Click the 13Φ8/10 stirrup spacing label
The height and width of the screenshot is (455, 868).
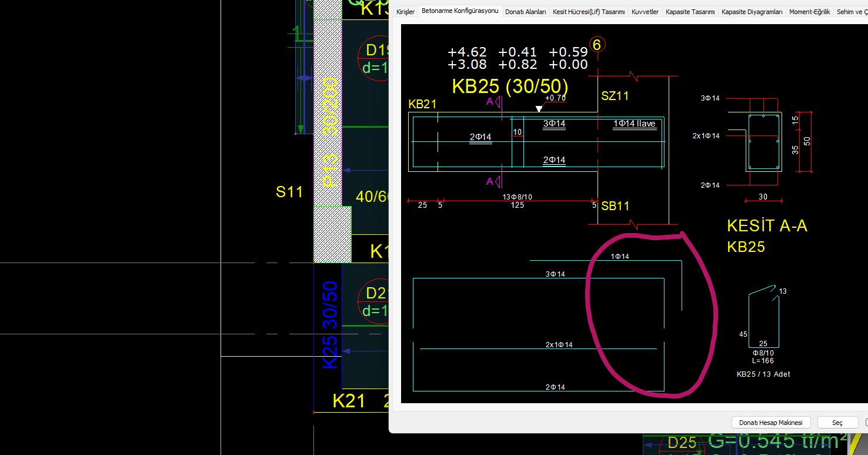pos(518,197)
